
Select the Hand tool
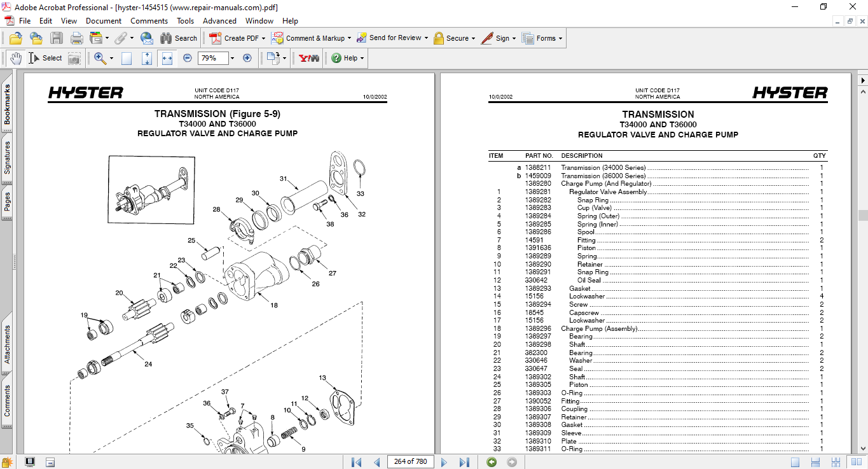tap(15, 58)
